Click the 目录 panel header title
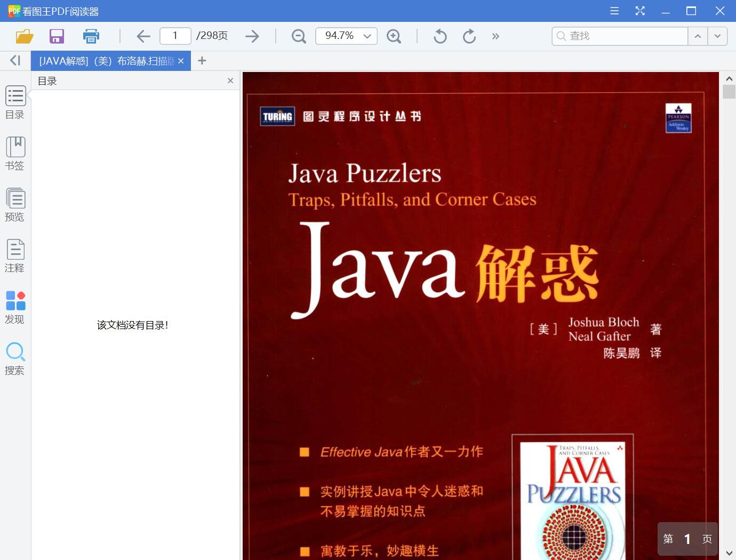 pyautogui.click(x=47, y=81)
